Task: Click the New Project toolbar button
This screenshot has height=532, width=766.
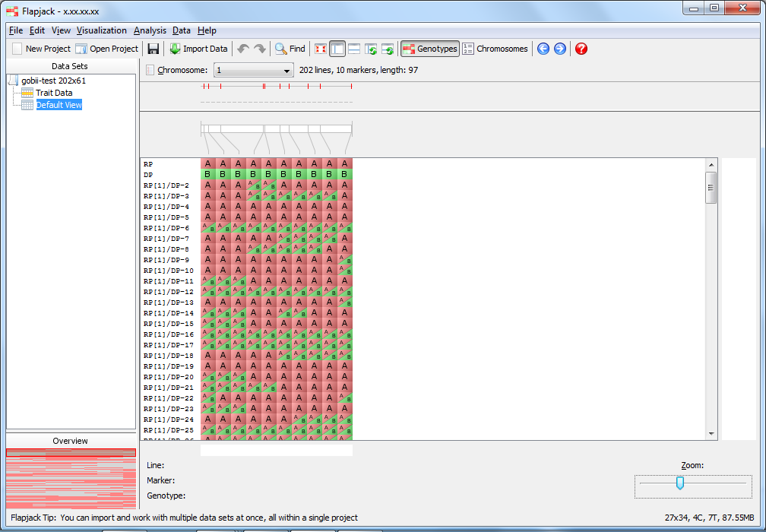Action: tap(42, 49)
